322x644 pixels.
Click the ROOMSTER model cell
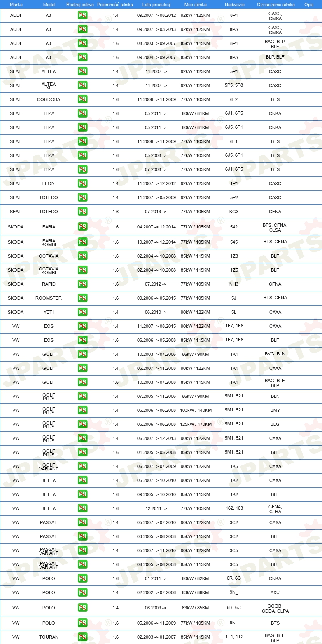coord(49,298)
